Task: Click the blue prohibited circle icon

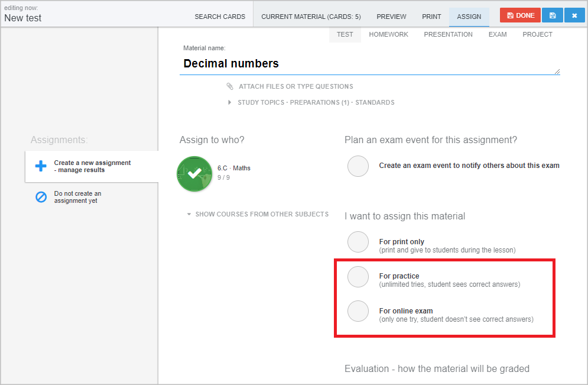Action: pyautogui.click(x=41, y=197)
